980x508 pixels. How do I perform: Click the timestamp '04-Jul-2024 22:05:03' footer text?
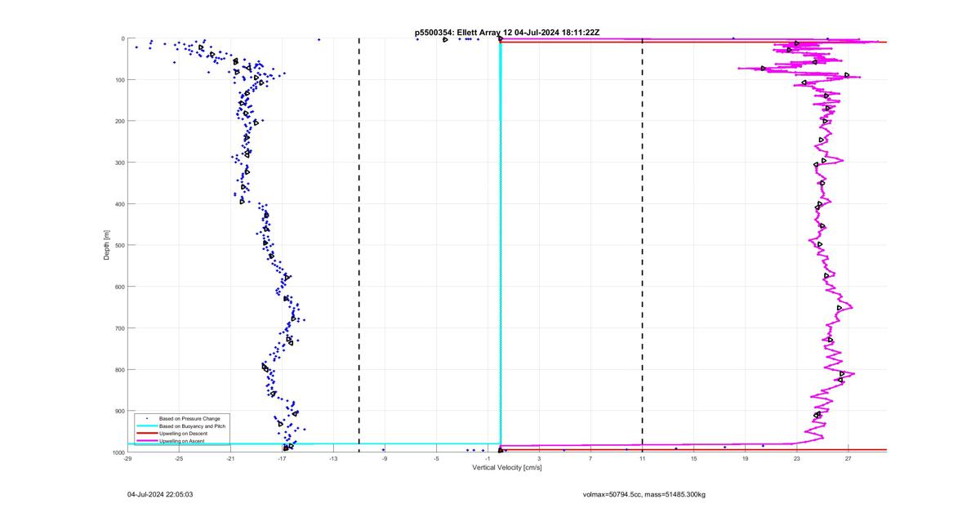click(x=160, y=494)
